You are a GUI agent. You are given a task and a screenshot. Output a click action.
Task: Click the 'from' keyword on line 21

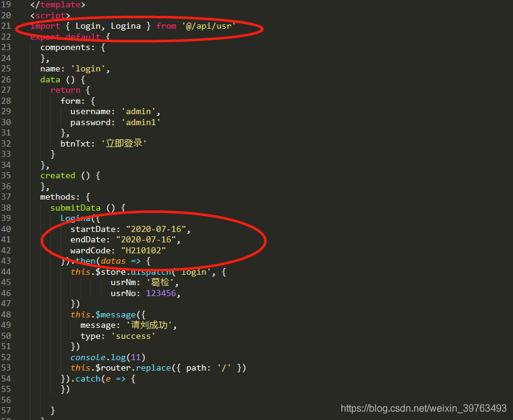click(166, 26)
